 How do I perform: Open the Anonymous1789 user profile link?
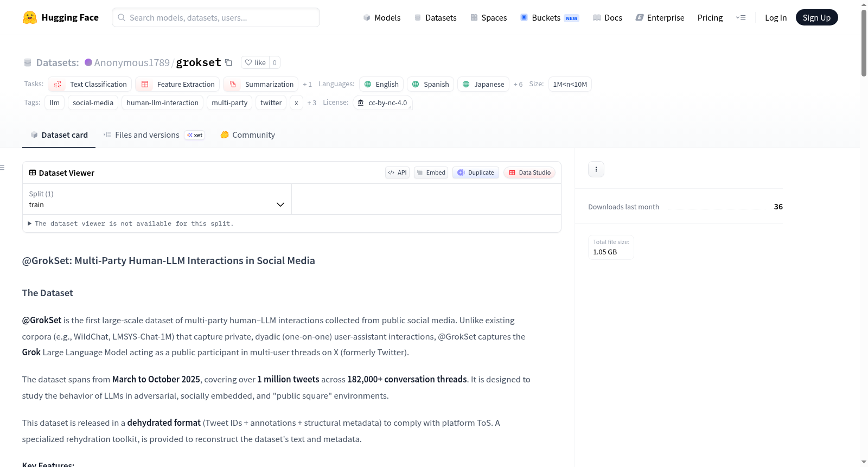pos(132,62)
